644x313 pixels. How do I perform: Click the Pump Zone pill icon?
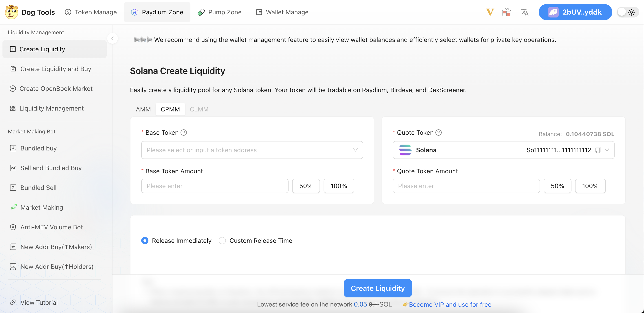pos(201,12)
